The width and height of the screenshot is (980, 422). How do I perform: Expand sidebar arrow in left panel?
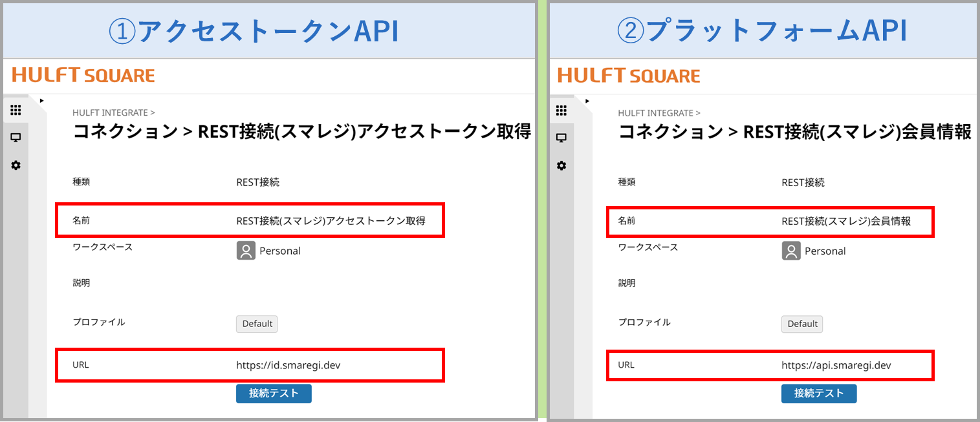[x=41, y=101]
